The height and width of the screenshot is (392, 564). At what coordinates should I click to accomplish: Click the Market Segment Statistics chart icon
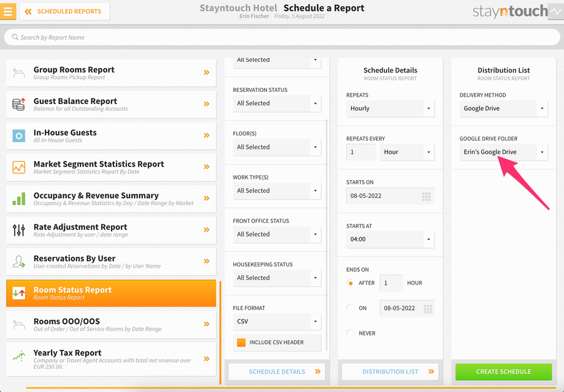19,167
